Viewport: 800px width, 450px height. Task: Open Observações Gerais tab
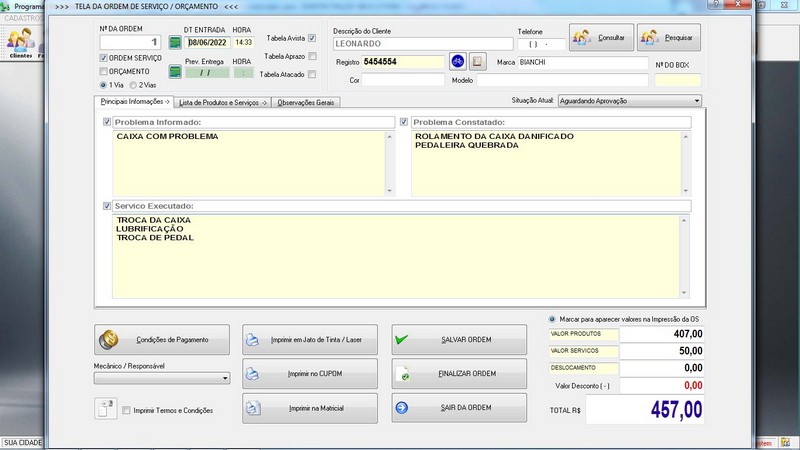tap(306, 103)
